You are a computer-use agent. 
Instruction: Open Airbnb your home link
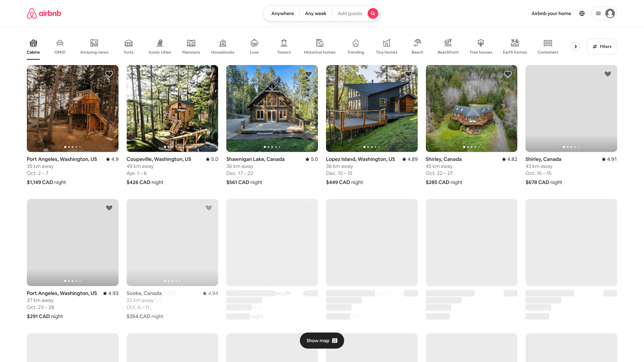click(551, 13)
